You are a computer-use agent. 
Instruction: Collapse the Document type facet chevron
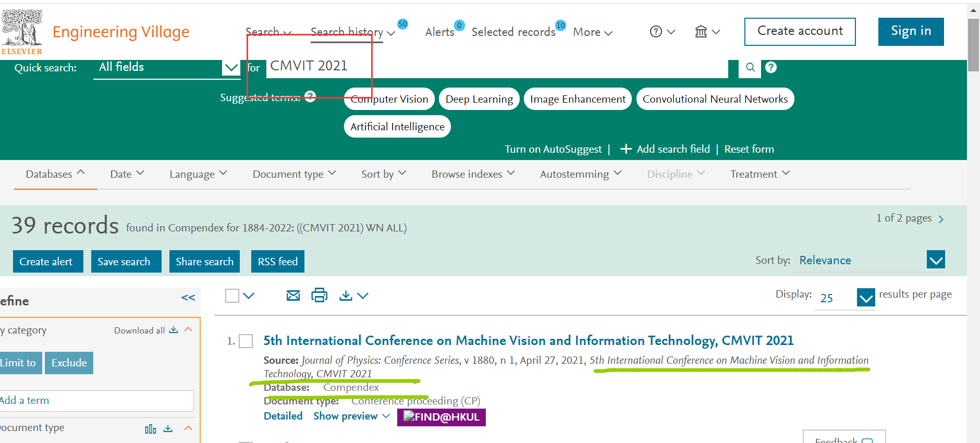pyautogui.click(x=189, y=428)
